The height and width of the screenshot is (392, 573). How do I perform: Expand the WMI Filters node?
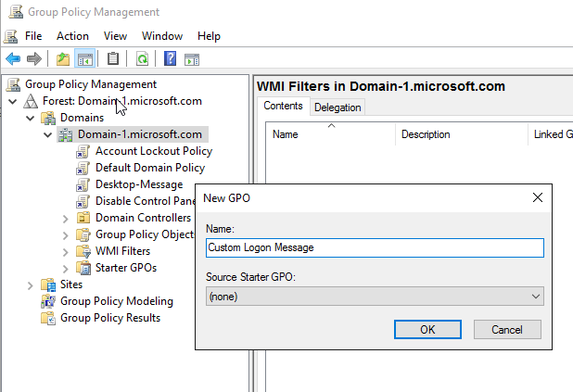tap(66, 252)
